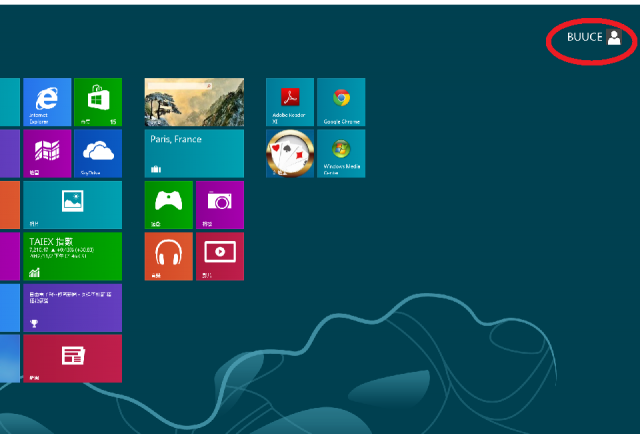Open the Paris, France travel tile

point(194,154)
